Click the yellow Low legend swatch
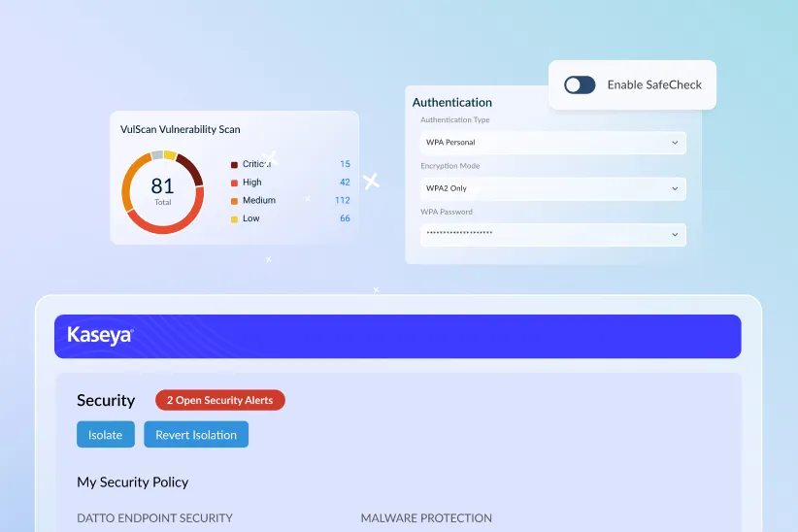Image resolution: width=798 pixels, height=532 pixels. pos(234,219)
